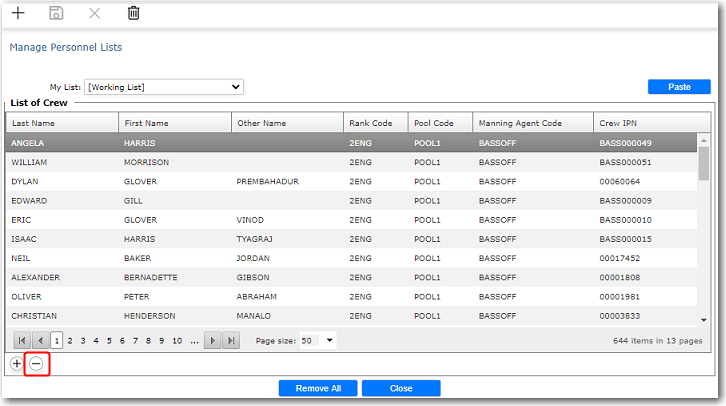Click the Remove All button

[317, 388]
